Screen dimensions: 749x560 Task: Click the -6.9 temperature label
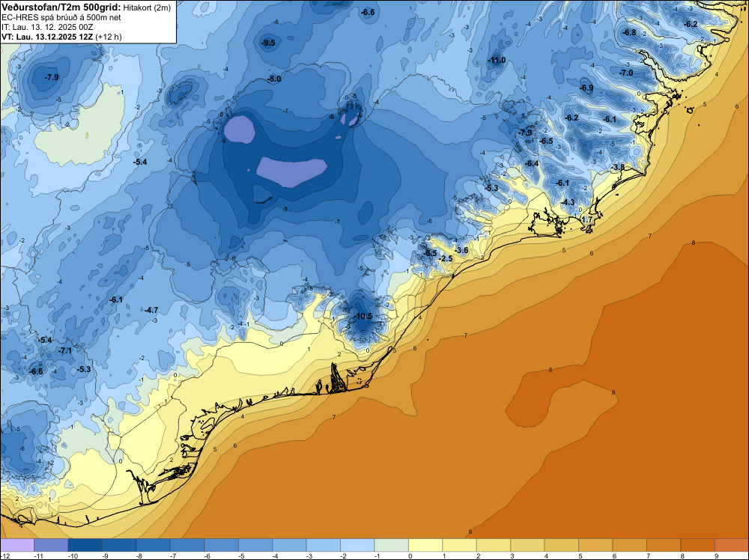(586, 88)
